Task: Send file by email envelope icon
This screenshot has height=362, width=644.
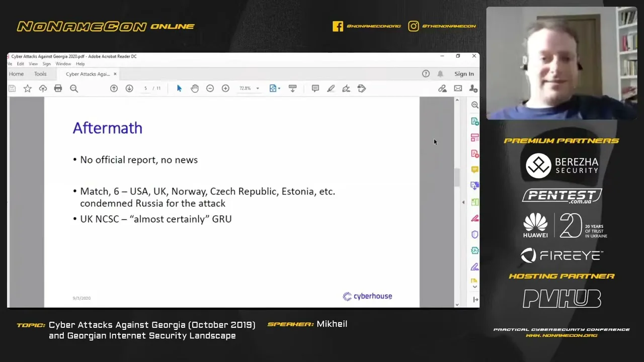Action: click(x=458, y=88)
